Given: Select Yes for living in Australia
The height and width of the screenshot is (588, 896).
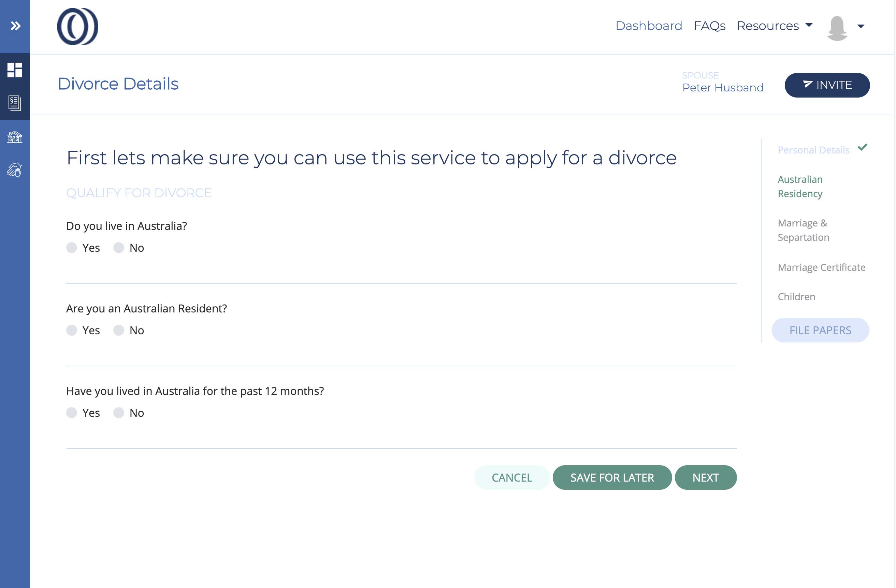Looking at the screenshot, I should pos(72,248).
